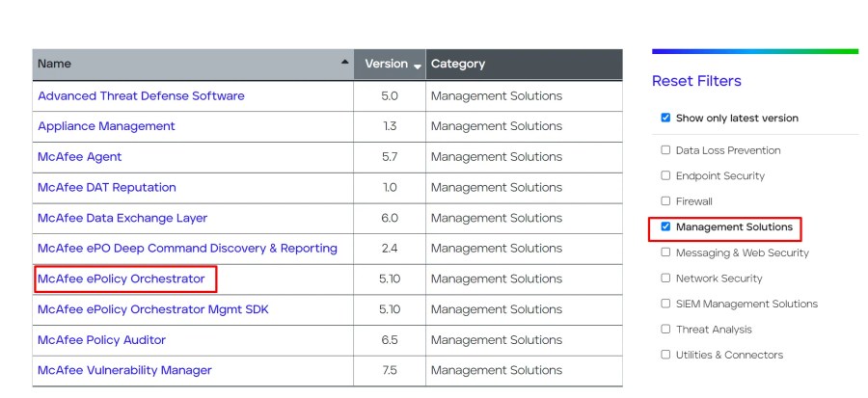Tick Utilities & Connectors checkbox

tap(665, 355)
